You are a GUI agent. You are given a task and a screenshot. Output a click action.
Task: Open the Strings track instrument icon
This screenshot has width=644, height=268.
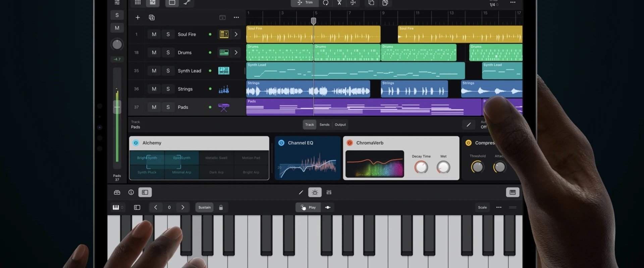(x=224, y=89)
